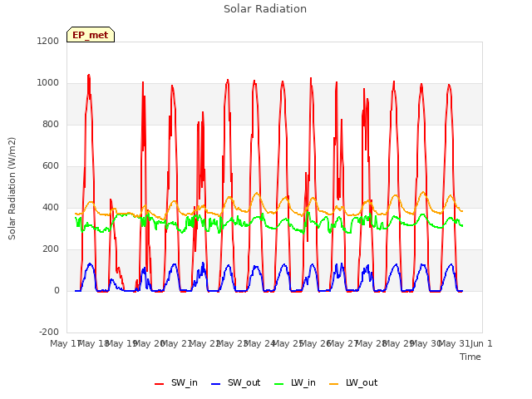Toggle the LW_out legend entry
The image size is (532, 399).
353,382
